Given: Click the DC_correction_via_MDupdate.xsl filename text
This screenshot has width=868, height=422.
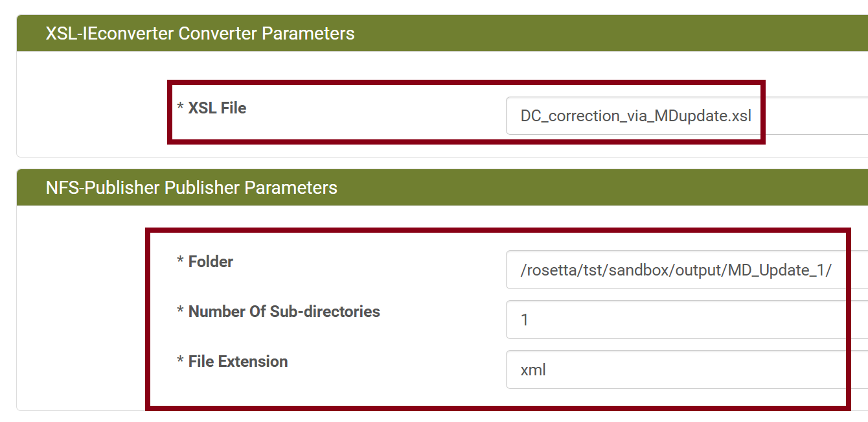Looking at the screenshot, I should coord(635,116).
